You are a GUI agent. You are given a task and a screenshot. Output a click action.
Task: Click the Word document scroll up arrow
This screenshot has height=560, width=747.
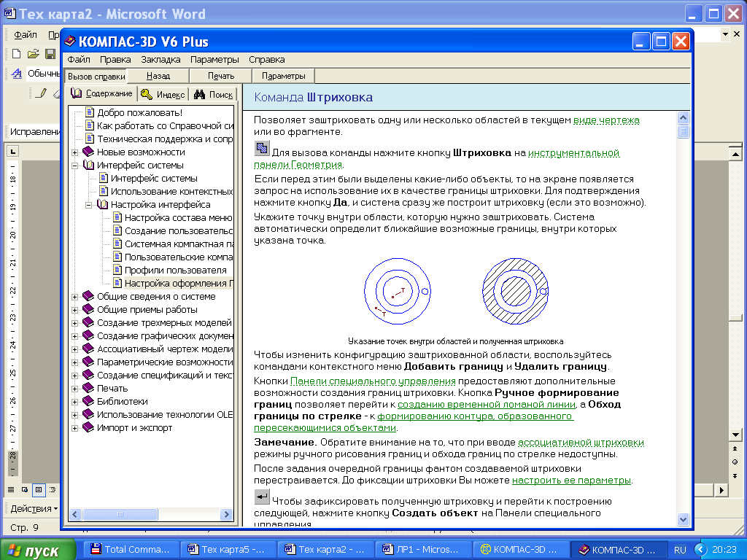click(735, 154)
